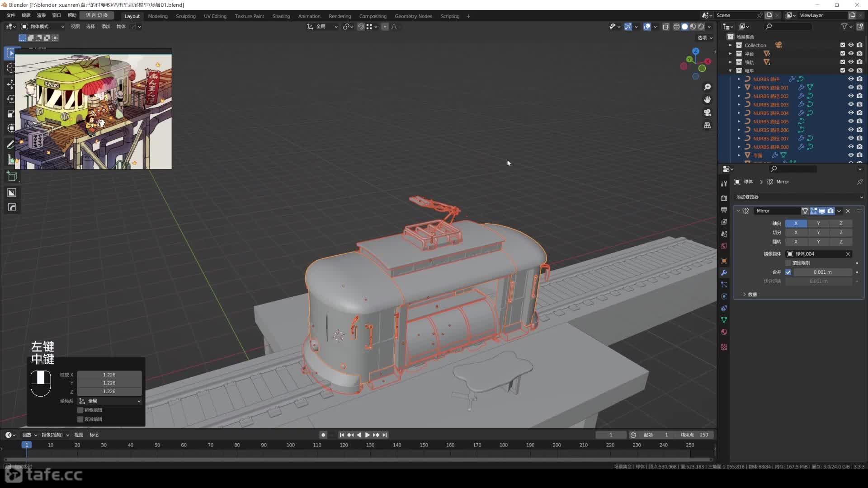
Task: Toggle Mirror modifier edit mode display
Action: tap(814, 211)
